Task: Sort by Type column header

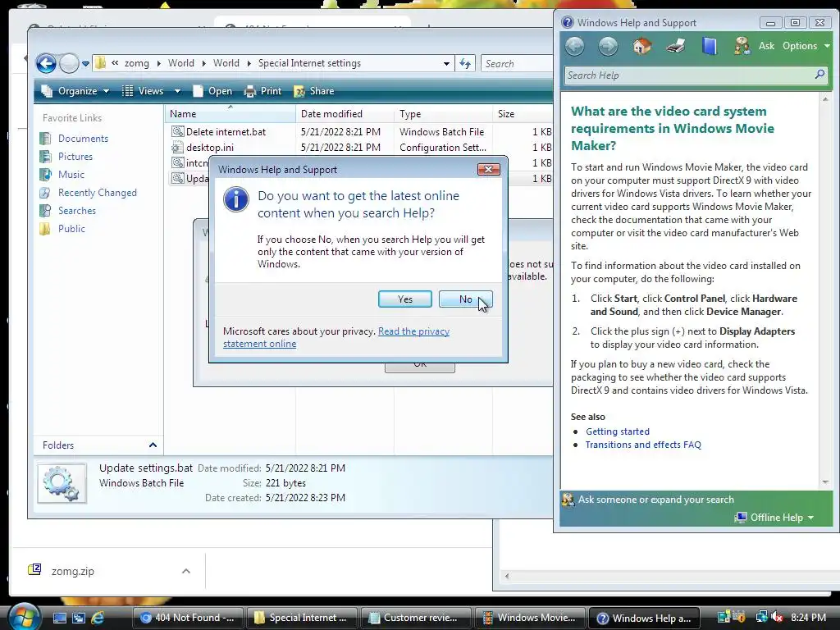Action: pyautogui.click(x=444, y=113)
